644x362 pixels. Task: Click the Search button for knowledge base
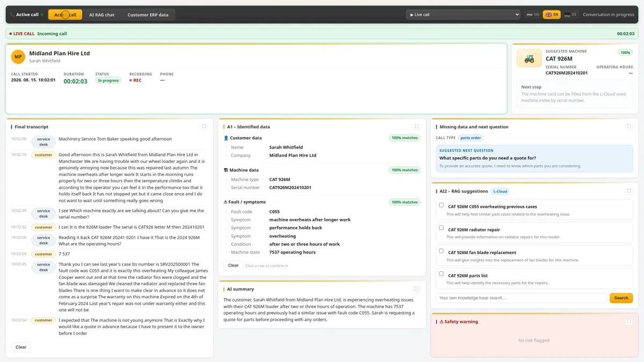[x=621, y=298]
